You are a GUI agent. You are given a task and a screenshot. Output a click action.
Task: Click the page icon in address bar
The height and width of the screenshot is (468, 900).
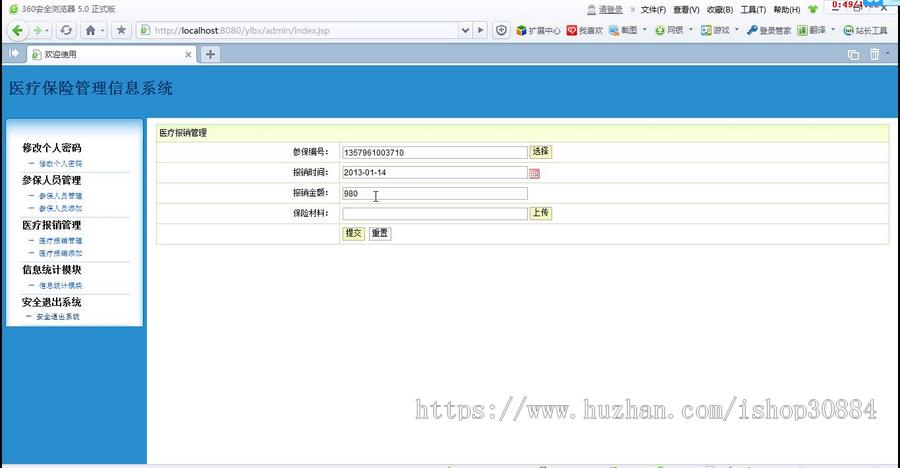coord(145,30)
